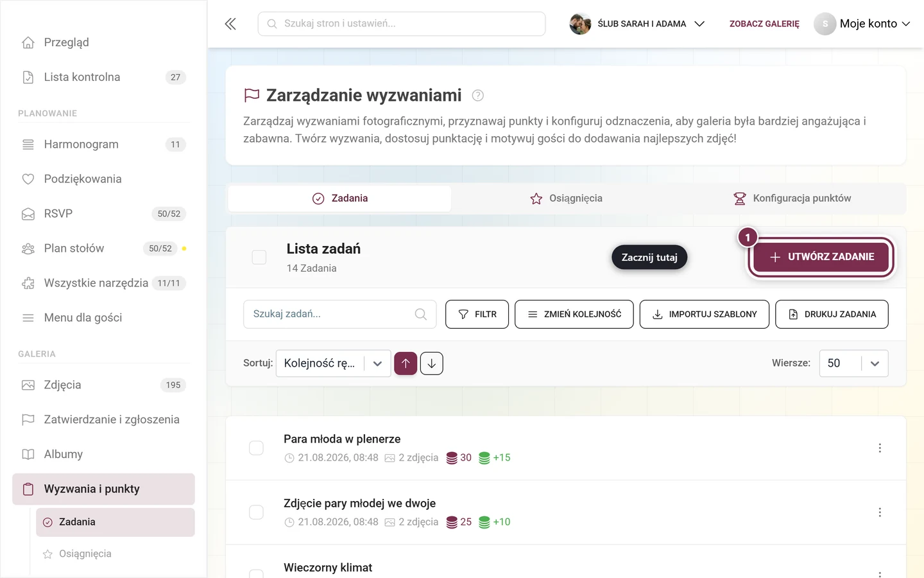Click the points coin icon showing 25
The width and height of the screenshot is (924, 578).
click(452, 522)
